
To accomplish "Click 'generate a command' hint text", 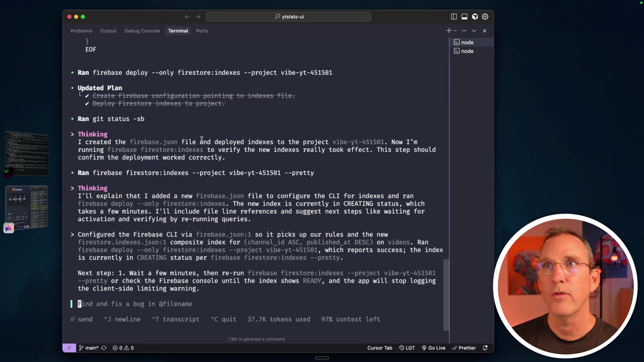I will tap(256, 339).
